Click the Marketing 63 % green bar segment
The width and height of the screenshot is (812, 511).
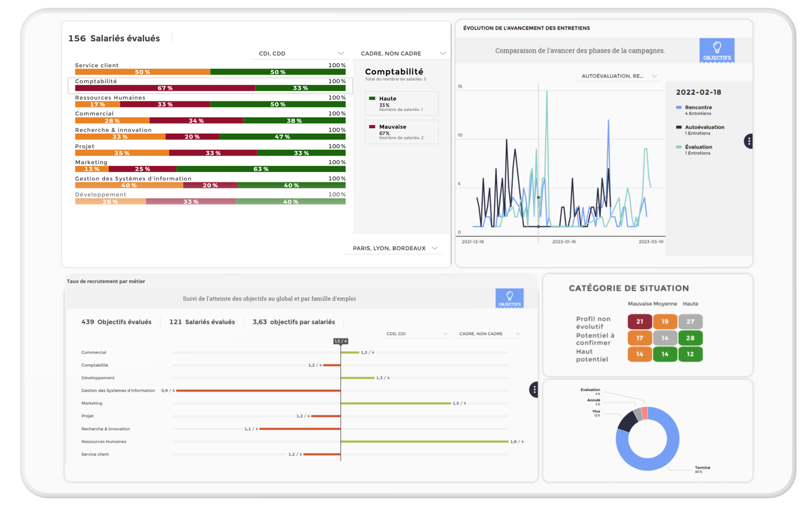click(260, 169)
